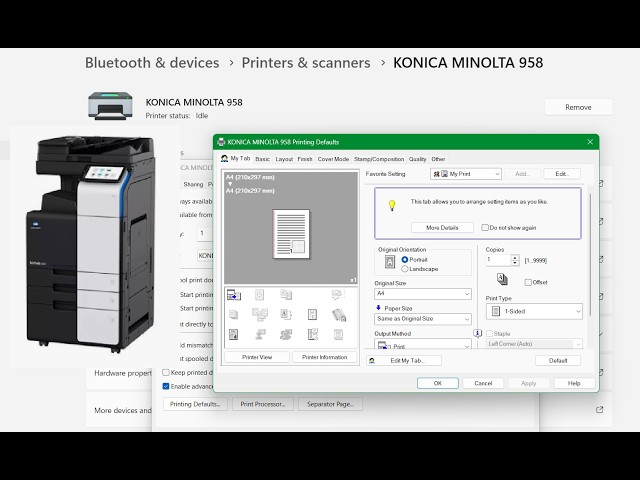
Task: Check the Do not show again box
Action: pyautogui.click(x=484, y=228)
